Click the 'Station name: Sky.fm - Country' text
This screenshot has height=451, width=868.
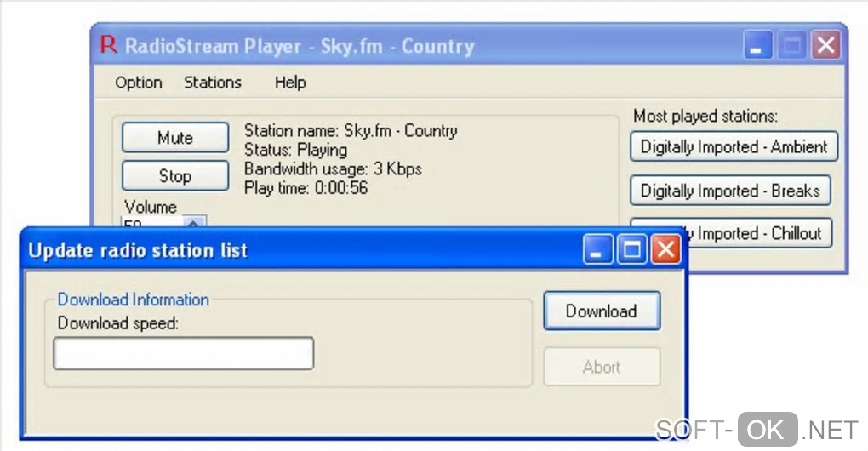point(351,130)
